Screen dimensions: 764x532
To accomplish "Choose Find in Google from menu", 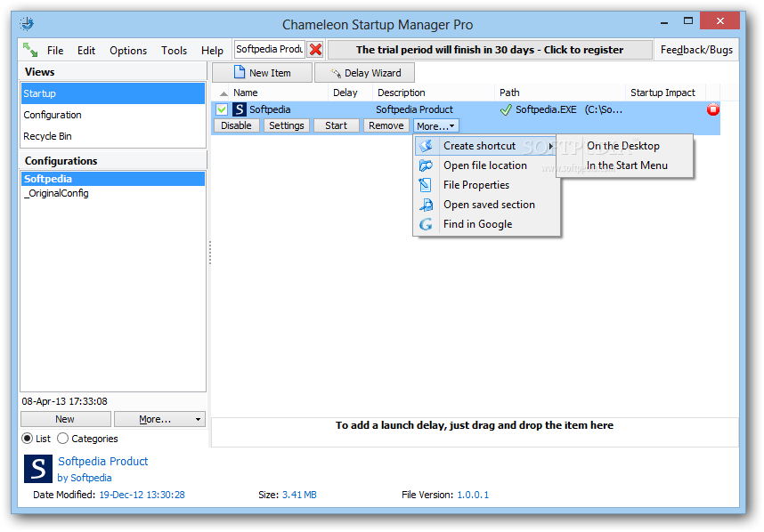I will (x=485, y=224).
